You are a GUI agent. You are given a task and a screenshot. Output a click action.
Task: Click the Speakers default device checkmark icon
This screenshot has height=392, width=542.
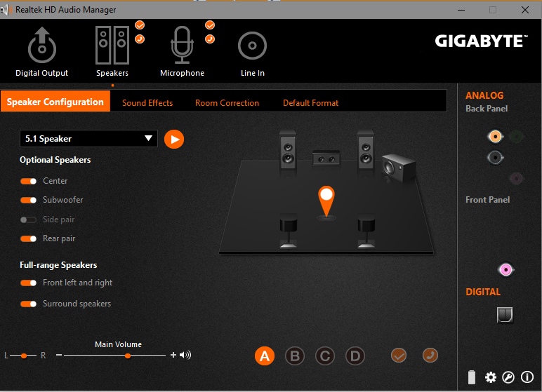click(140, 25)
